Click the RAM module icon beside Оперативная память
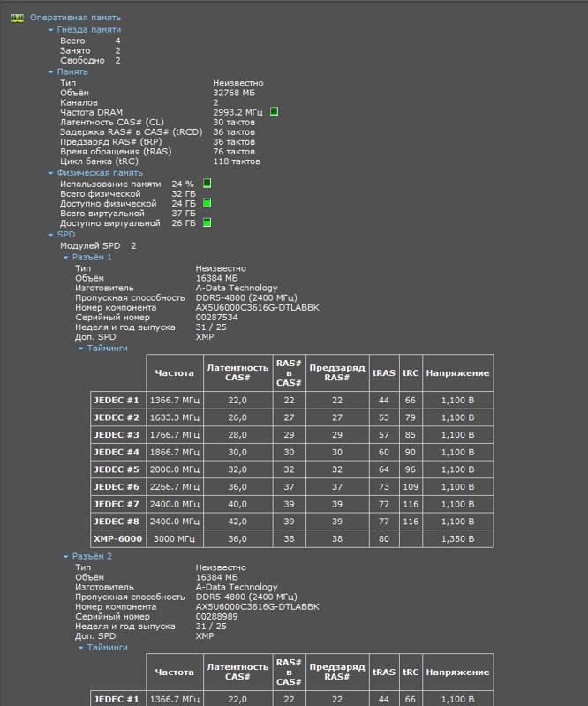The image size is (588, 706). point(17,18)
